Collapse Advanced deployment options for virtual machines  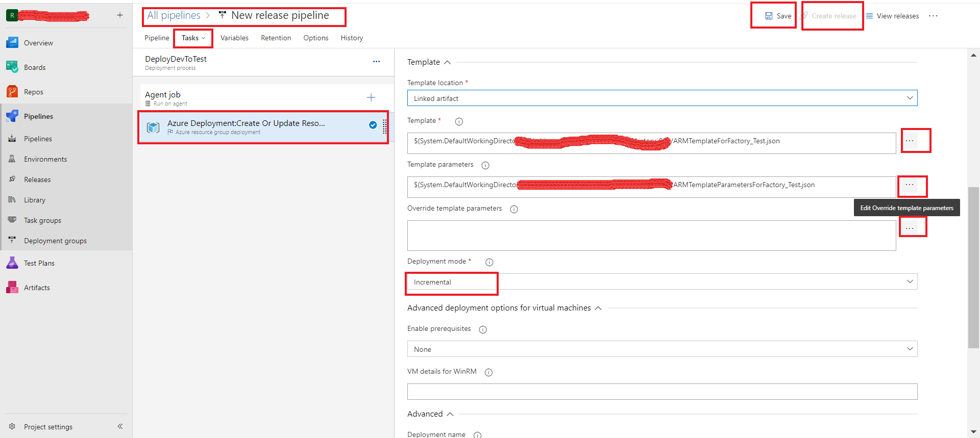click(x=598, y=308)
